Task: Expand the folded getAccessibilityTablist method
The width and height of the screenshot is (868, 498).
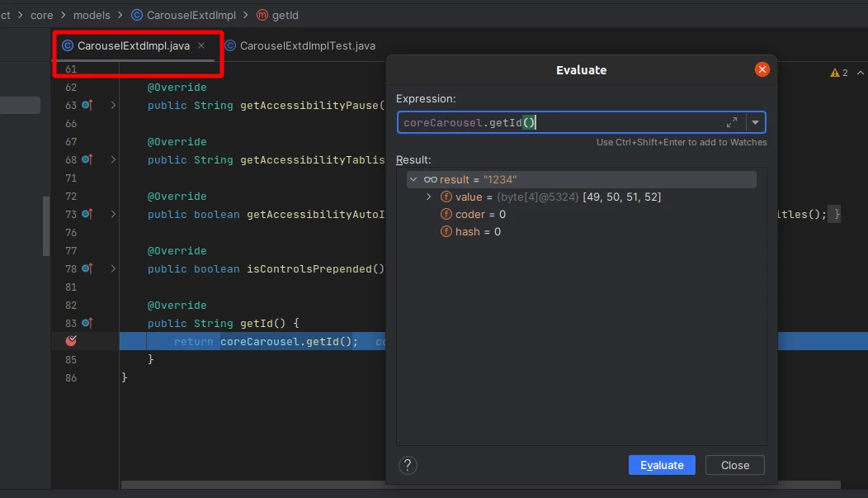Action: [113, 159]
